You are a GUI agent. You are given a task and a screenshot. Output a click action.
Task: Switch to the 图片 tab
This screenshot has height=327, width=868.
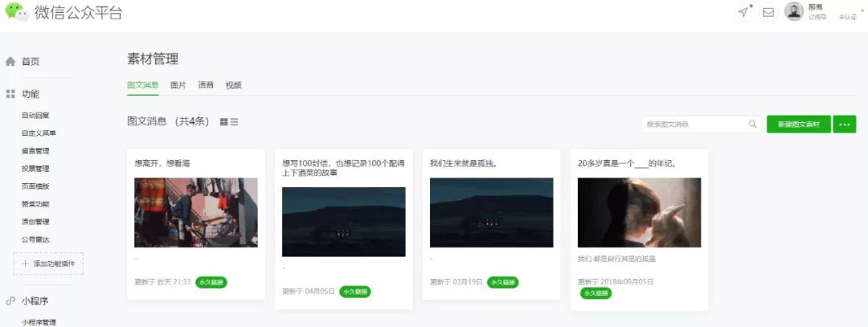178,84
